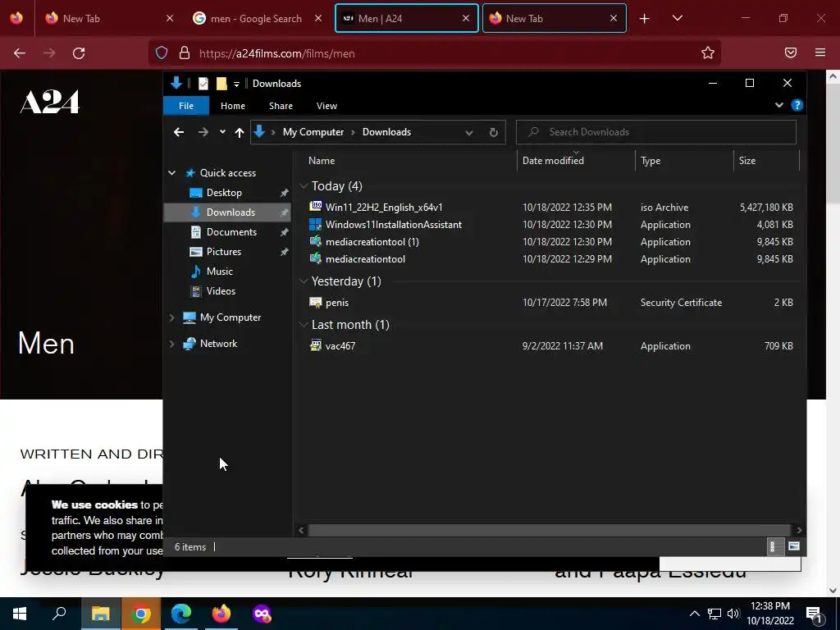The image size is (840, 630).
Task: Open the Share ribbon tab
Action: 281,106
